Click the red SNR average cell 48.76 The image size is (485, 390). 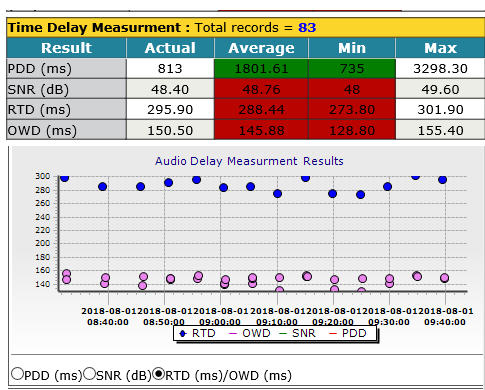261,89
